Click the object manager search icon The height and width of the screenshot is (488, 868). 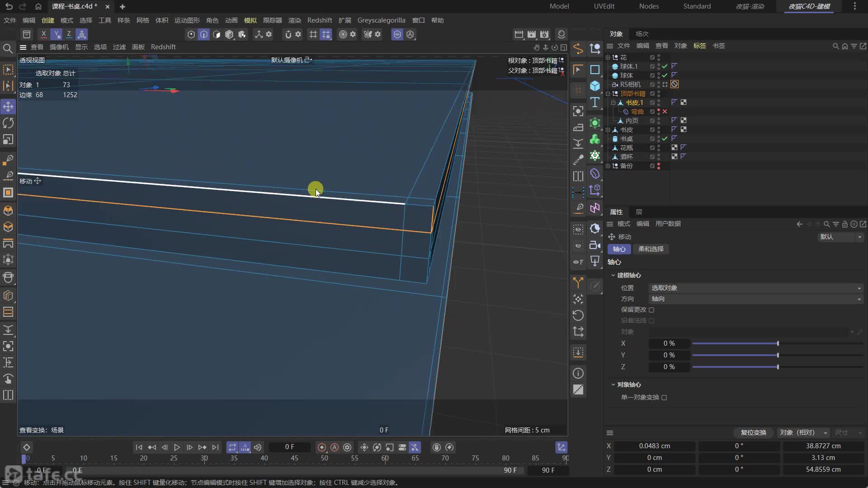point(835,46)
